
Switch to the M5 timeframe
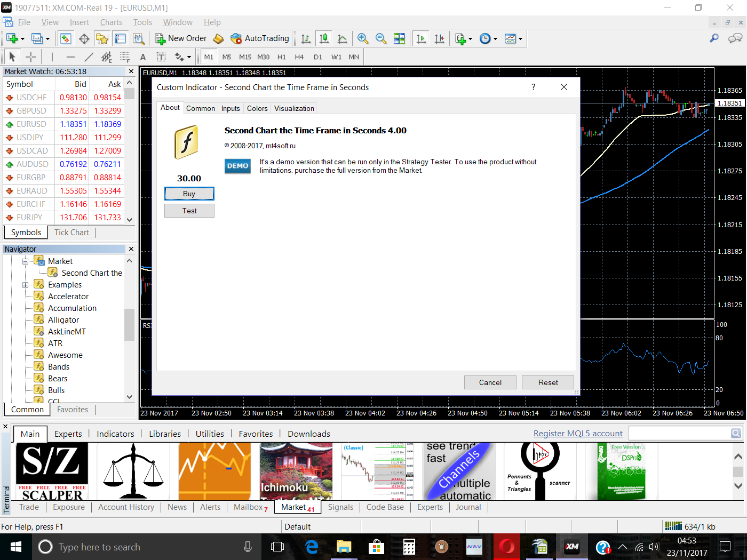pyautogui.click(x=227, y=57)
